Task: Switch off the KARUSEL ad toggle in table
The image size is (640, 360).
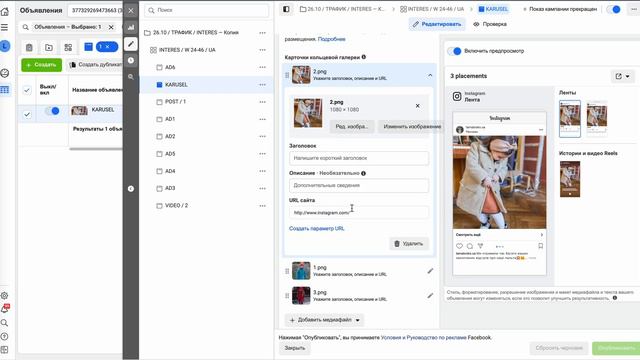Action: pyautogui.click(x=52, y=111)
